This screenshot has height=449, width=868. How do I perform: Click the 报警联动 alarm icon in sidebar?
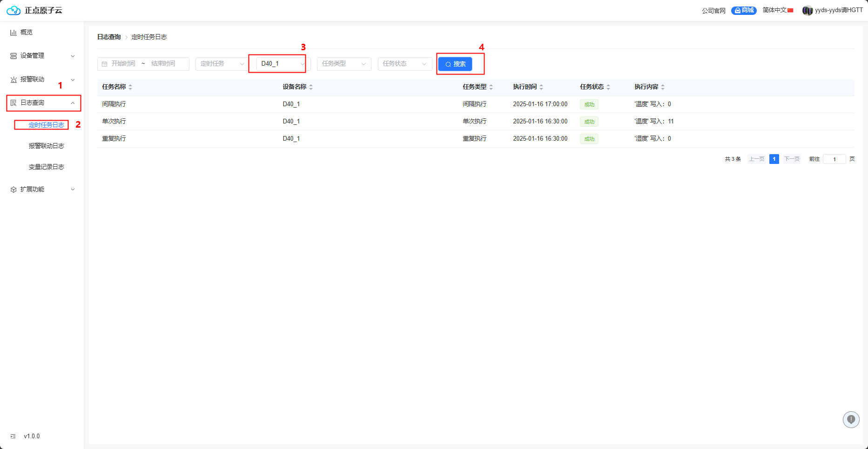click(x=13, y=80)
